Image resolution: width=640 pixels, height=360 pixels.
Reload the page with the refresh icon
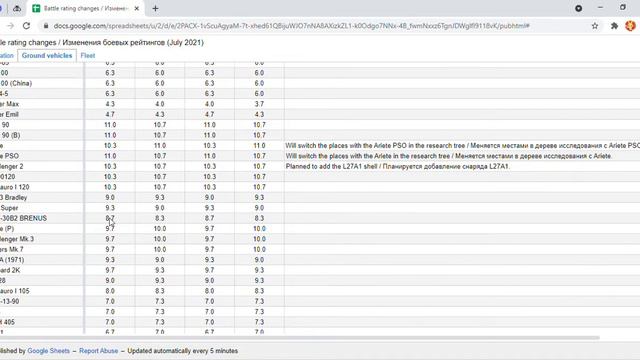pyautogui.click(x=27, y=26)
